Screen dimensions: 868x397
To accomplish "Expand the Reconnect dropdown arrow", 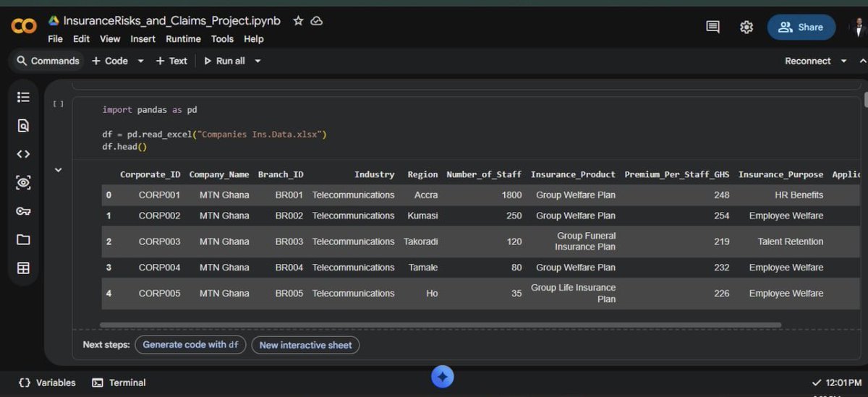I will (843, 61).
